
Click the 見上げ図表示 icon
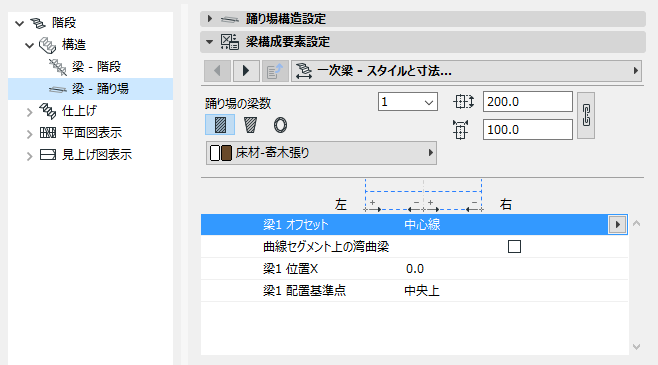pos(47,155)
